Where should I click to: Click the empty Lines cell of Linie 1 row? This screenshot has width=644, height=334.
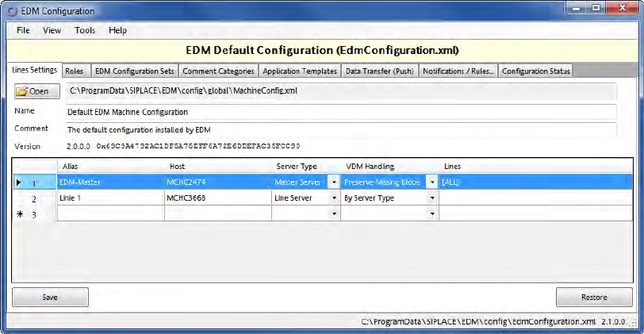tap(535, 198)
